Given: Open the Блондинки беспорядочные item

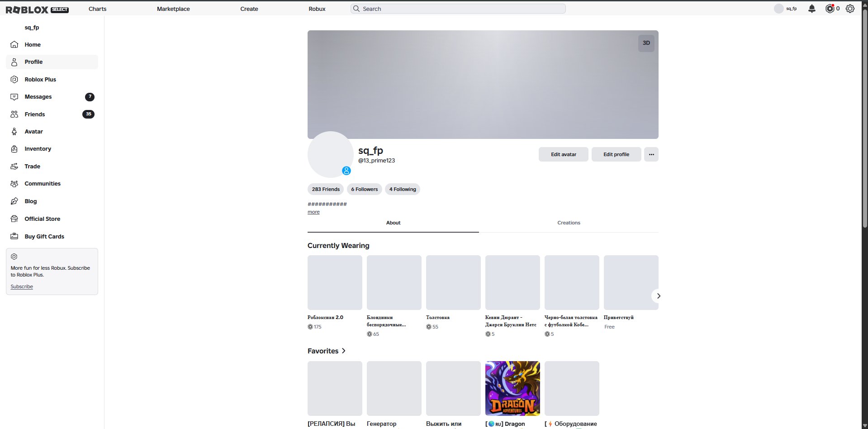Looking at the screenshot, I should click(x=394, y=282).
